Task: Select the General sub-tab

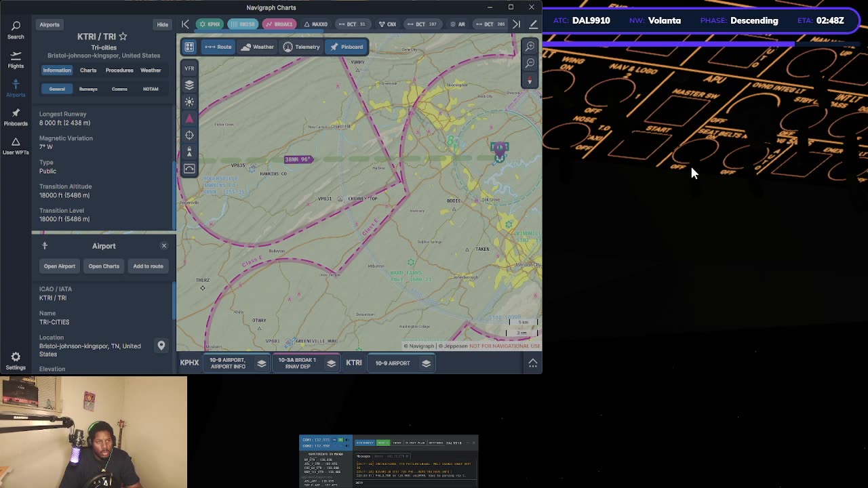Action: tap(57, 89)
